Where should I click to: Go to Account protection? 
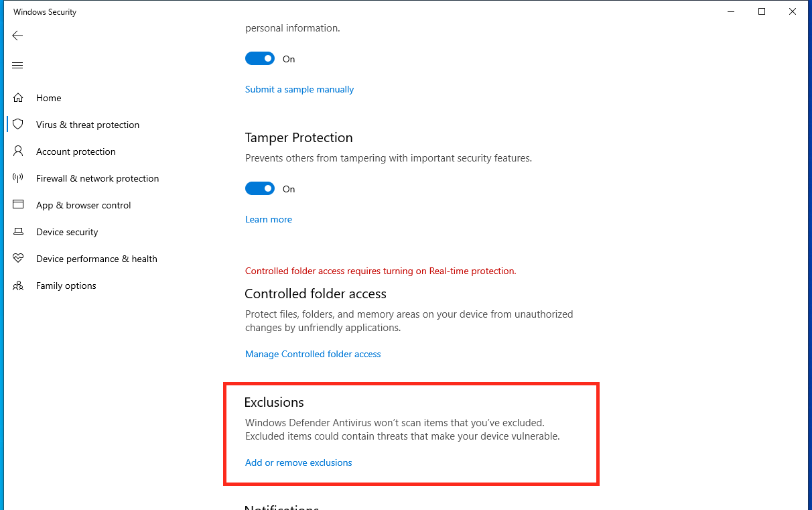76,151
